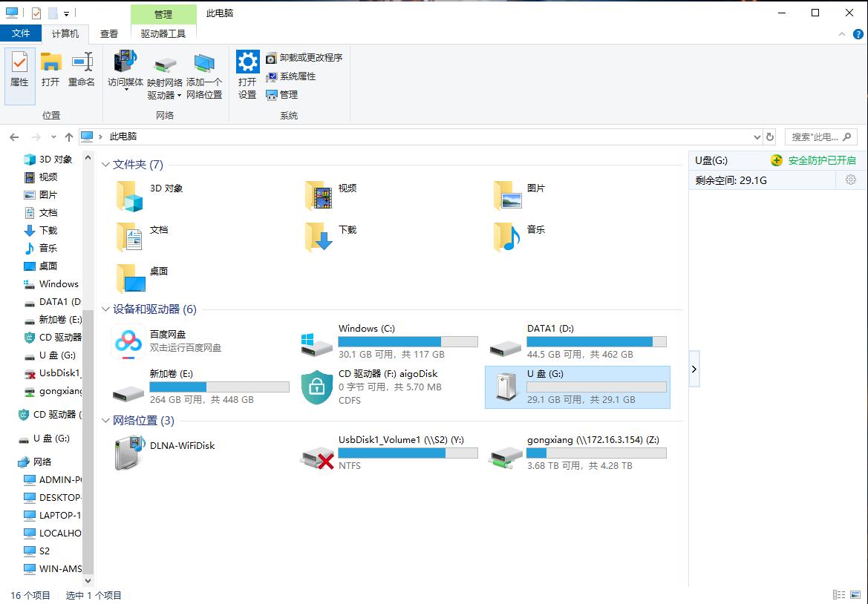Click the properties checkmark quick-access icon
Viewport: 868px width, 604px height.
36,13
